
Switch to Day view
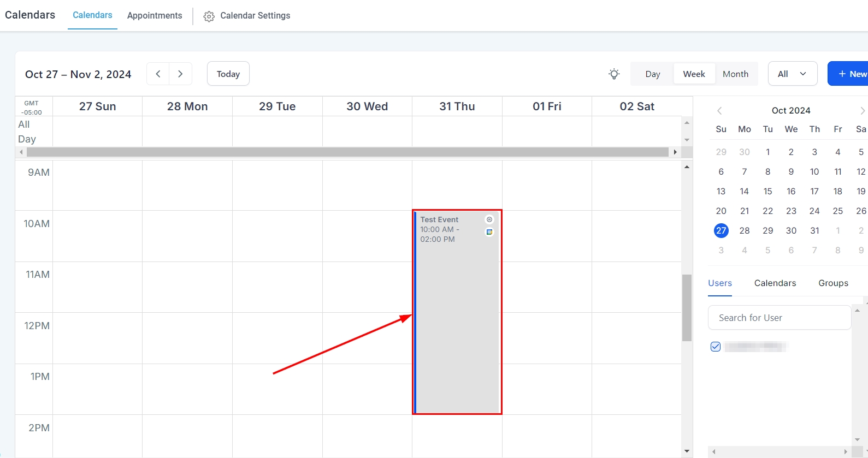[x=652, y=74]
